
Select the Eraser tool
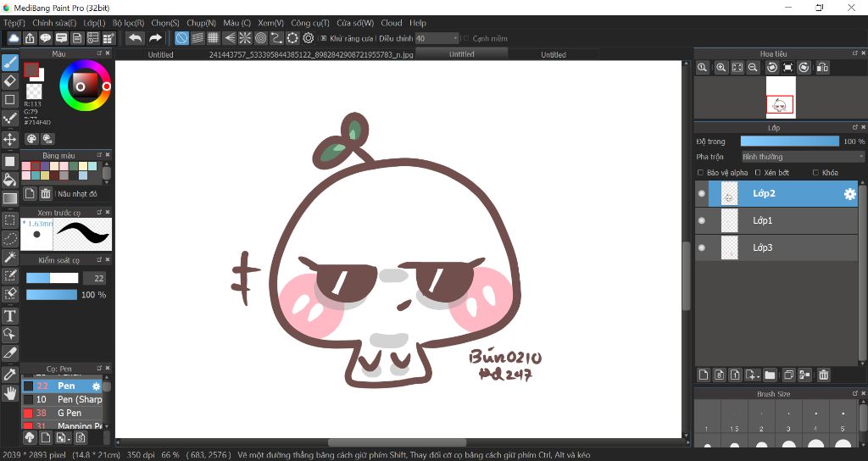coord(10,81)
